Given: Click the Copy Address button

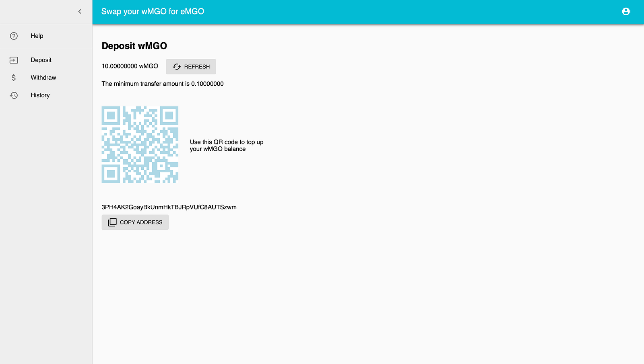Looking at the screenshot, I should click(135, 222).
